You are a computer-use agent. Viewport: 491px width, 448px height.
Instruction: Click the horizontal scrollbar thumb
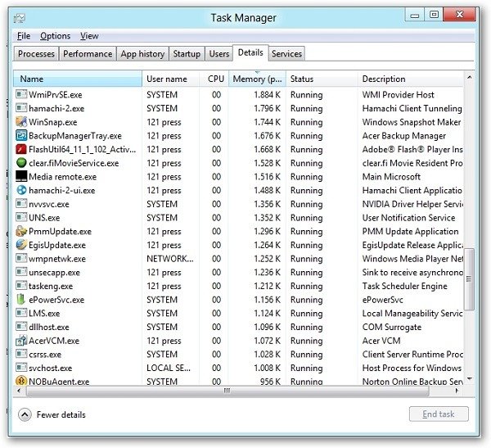(x=227, y=391)
